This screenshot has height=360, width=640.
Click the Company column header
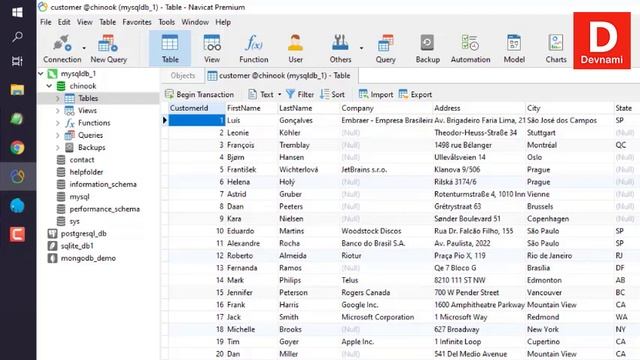[x=386, y=108]
